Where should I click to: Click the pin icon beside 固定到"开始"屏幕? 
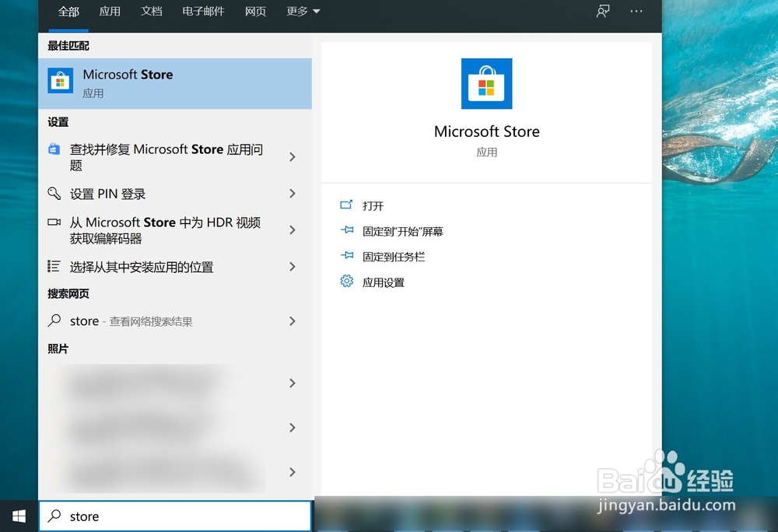click(347, 230)
